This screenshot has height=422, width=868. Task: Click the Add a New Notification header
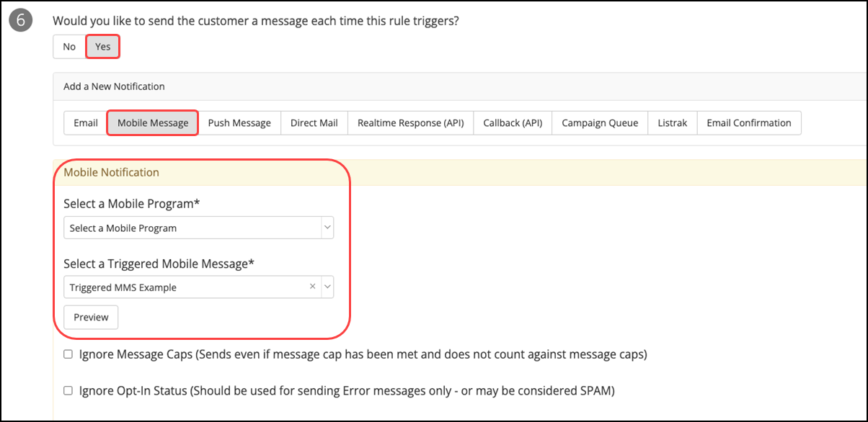tap(114, 86)
